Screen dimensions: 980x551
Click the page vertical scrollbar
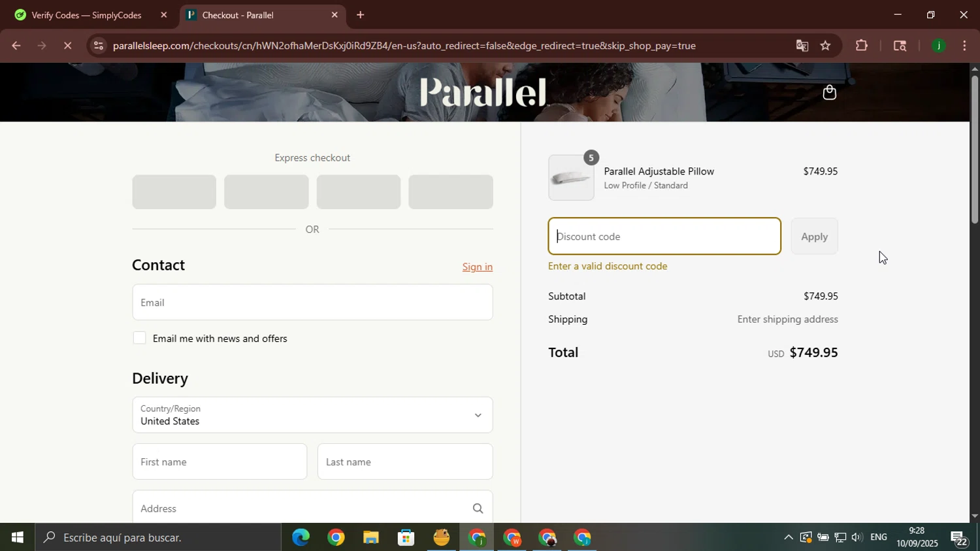pyautogui.click(x=975, y=150)
